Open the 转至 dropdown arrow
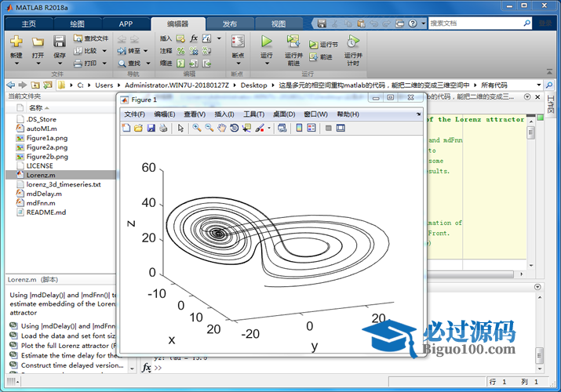561x392 pixels. [x=146, y=51]
